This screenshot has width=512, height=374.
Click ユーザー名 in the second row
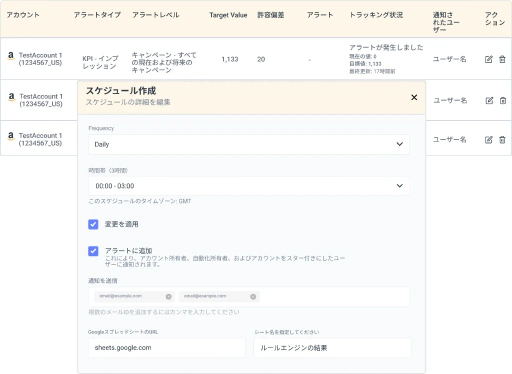click(450, 100)
